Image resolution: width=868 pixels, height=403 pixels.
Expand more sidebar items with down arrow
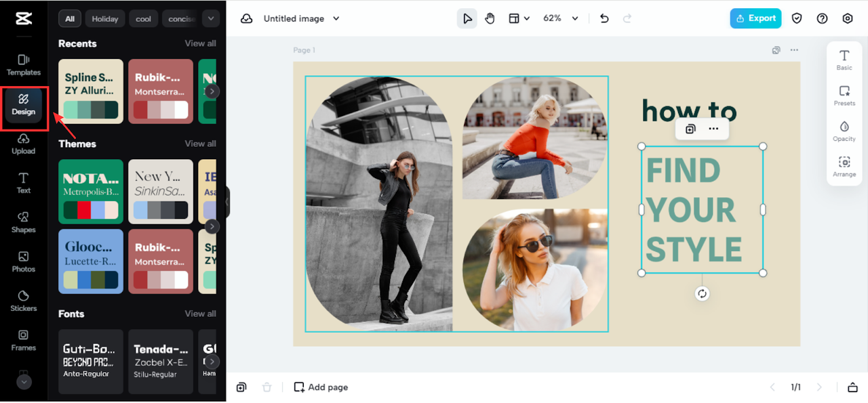coord(24,382)
